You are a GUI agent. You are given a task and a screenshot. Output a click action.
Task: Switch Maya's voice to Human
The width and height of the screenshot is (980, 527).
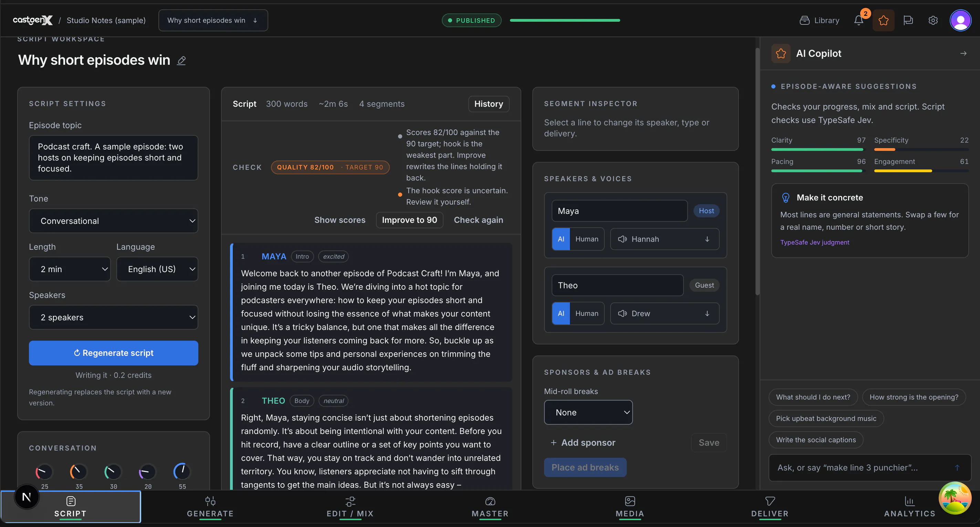coord(587,239)
